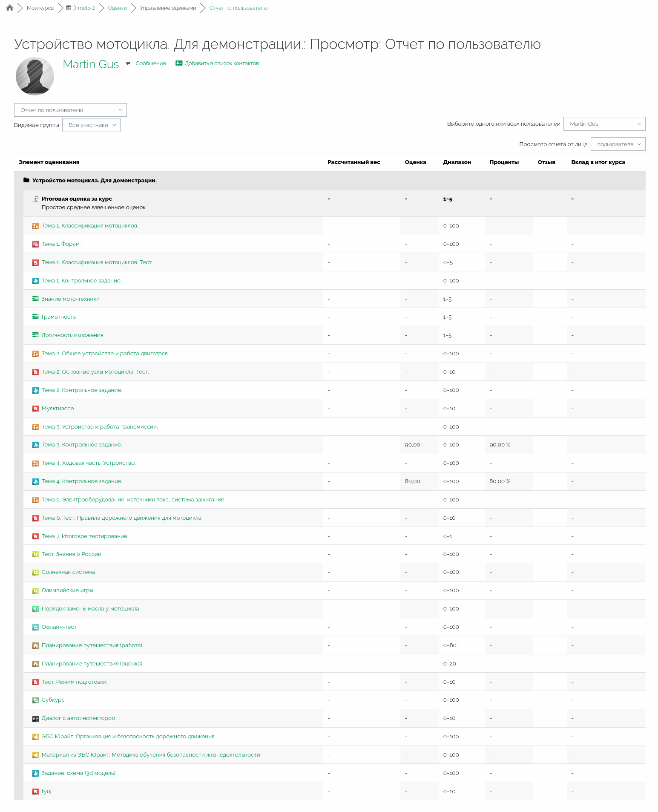Viewport: 658px width, 812px height.
Task: Open moto 2 course in breadcrumb
Action: point(86,8)
